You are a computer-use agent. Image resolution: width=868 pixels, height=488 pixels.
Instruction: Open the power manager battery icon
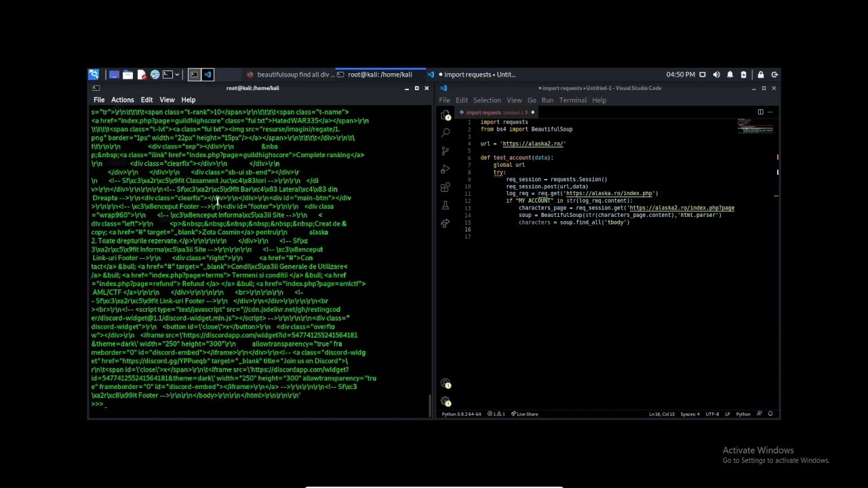[x=743, y=75]
